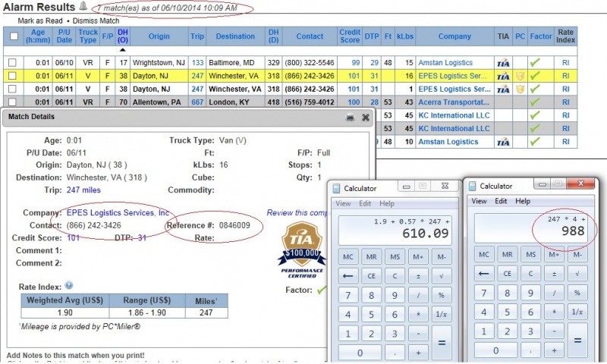Click the 1/x key in the left Calculator
This screenshot has height=364, width=607.
[442, 314]
